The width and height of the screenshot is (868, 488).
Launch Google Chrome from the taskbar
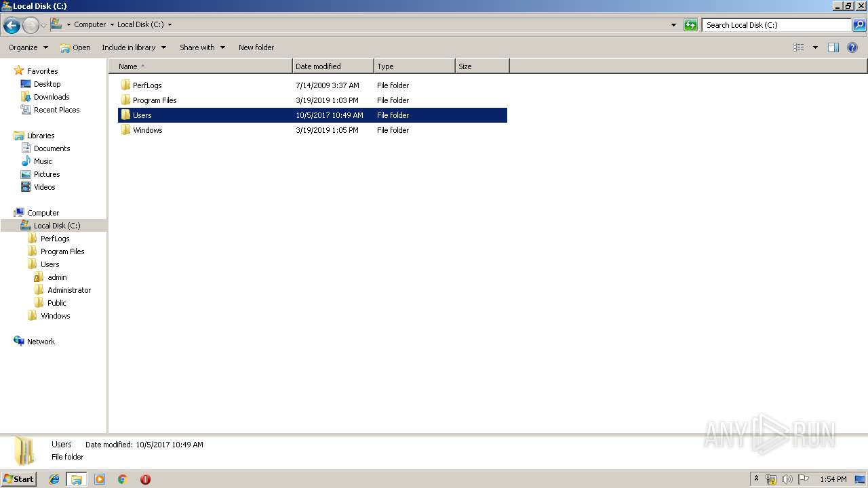click(x=123, y=479)
